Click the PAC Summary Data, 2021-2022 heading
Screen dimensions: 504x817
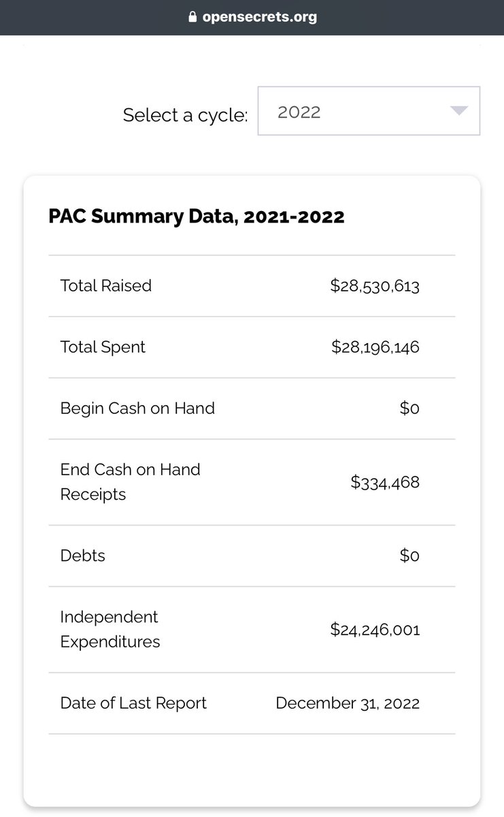(x=196, y=217)
